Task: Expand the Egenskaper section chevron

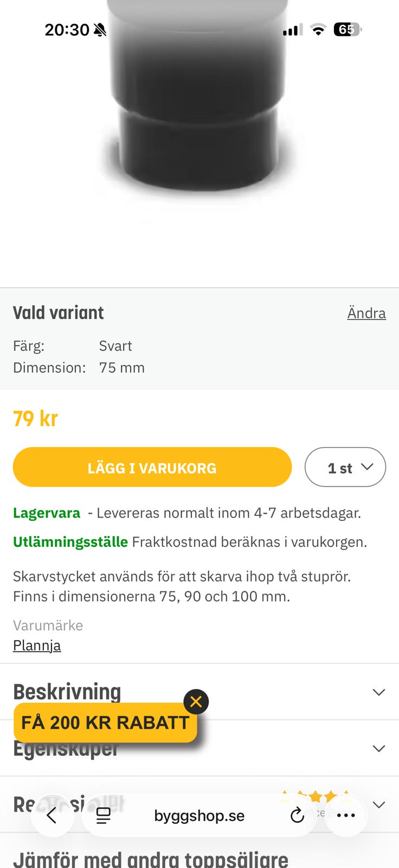Action: 378,749
